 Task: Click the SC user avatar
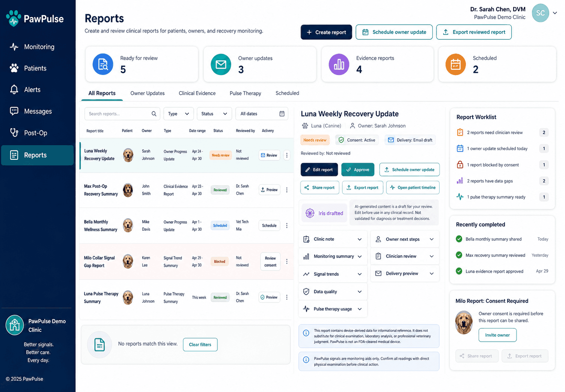[x=540, y=13]
